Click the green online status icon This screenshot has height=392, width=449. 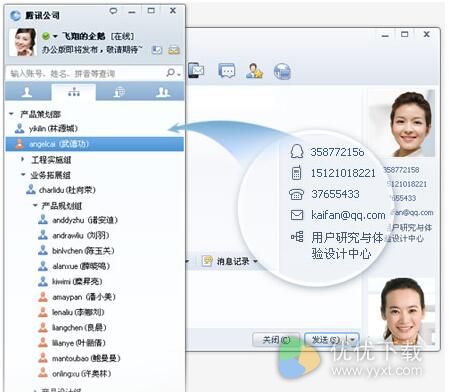coord(46,36)
